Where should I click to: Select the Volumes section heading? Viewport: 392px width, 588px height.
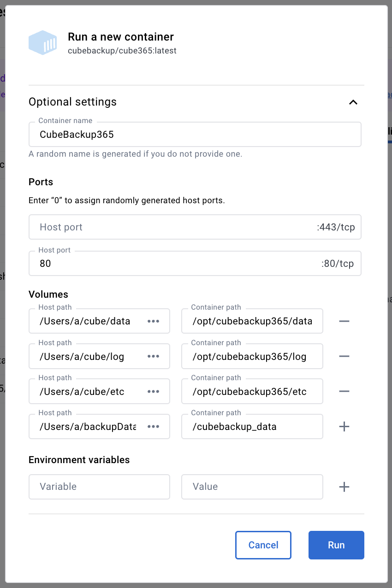(x=48, y=294)
